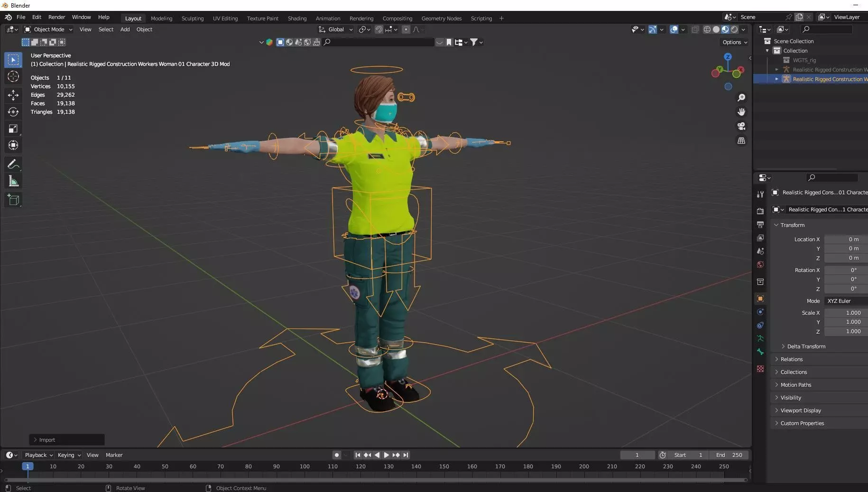This screenshot has width=868, height=492.
Task: Open the timeline Marker menu
Action: pos(114,455)
